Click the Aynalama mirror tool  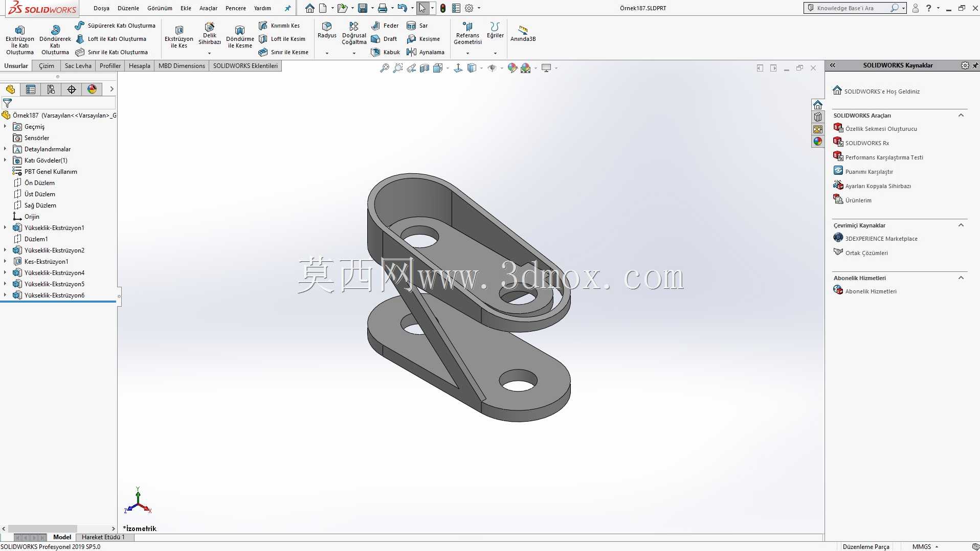point(426,52)
